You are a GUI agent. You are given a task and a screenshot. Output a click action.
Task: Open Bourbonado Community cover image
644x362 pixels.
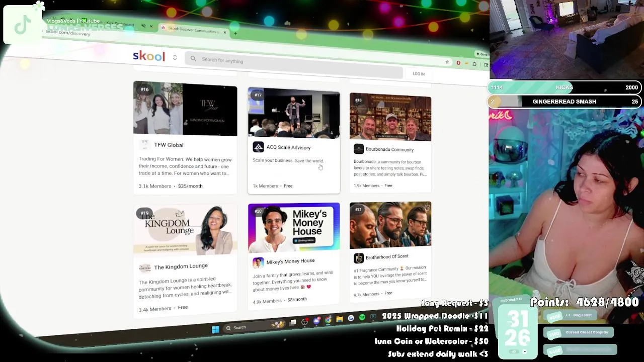[390, 117]
